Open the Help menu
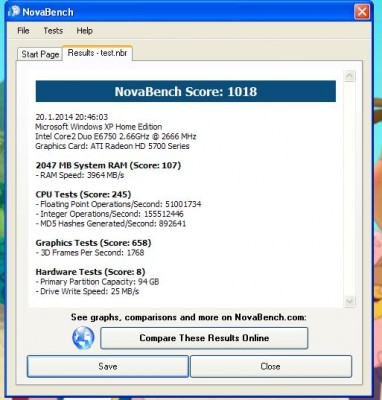The image size is (382, 400). click(x=84, y=31)
